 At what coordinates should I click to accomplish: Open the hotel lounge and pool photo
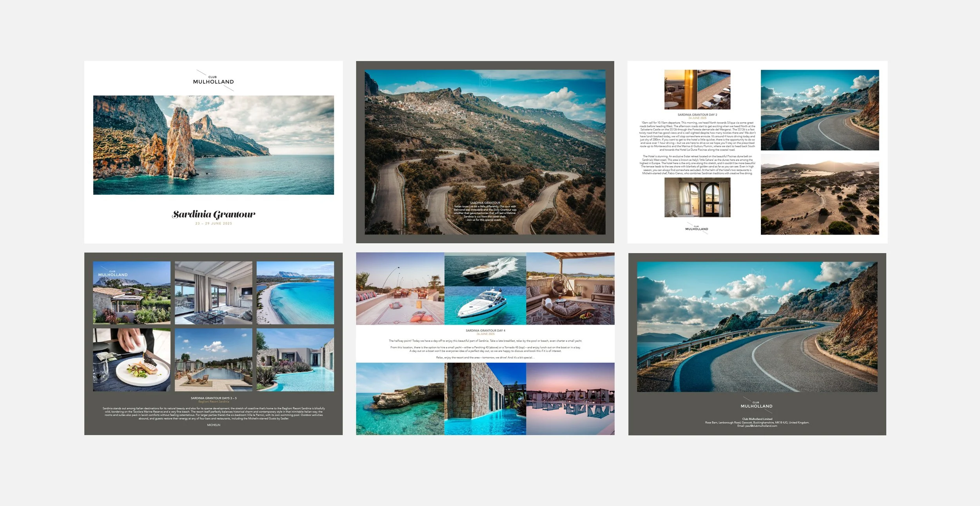click(x=697, y=90)
